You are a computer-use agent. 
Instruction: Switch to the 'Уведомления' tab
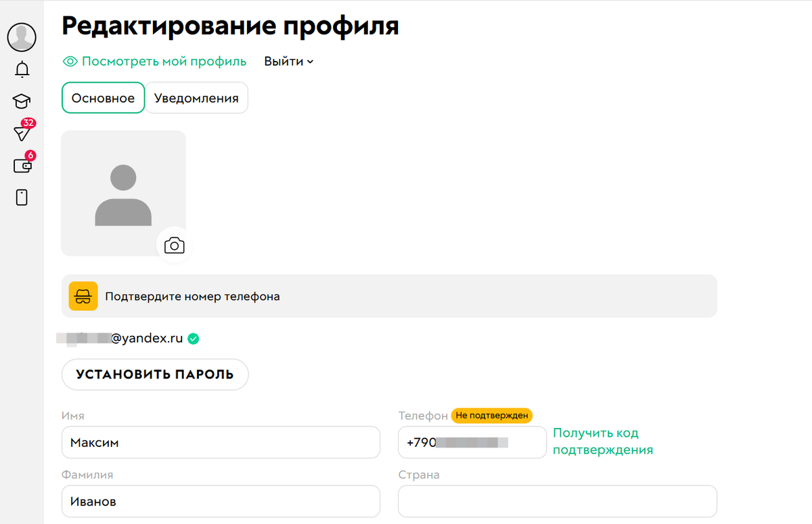pos(196,97)
